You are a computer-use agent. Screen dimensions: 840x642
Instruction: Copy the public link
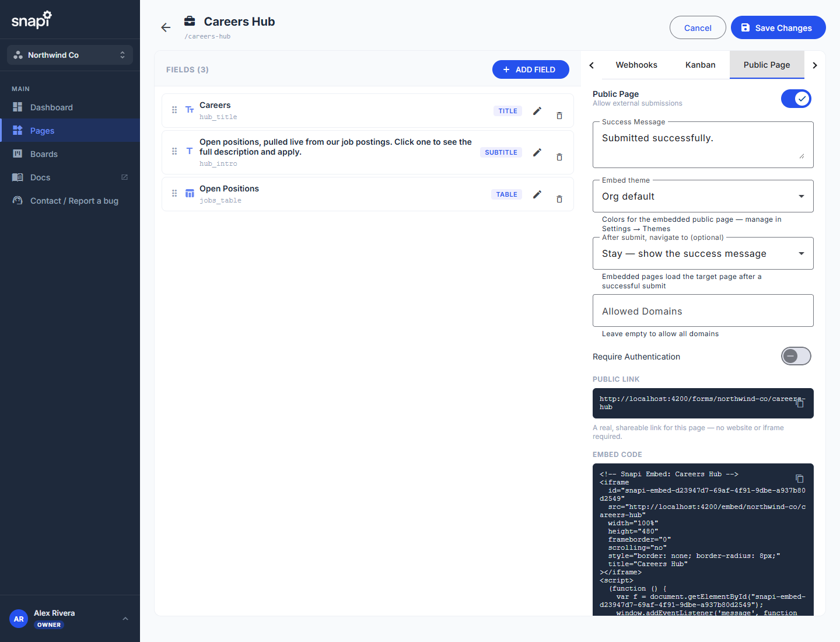point(800,403)
